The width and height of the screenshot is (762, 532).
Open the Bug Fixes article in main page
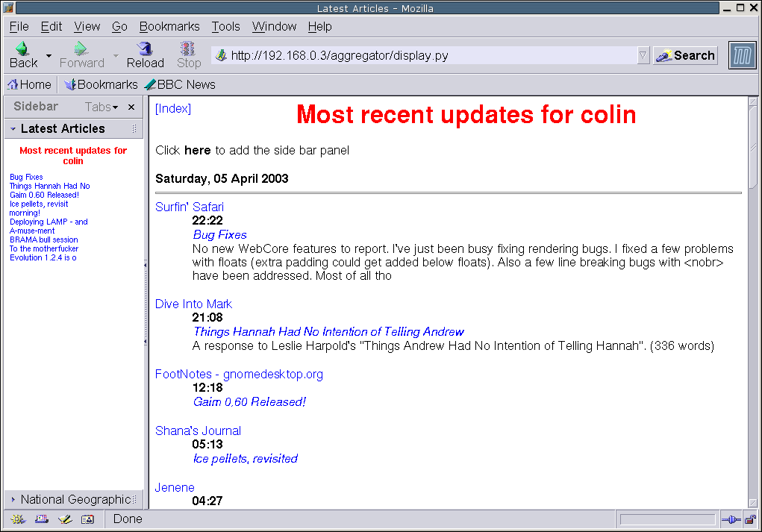219,235
